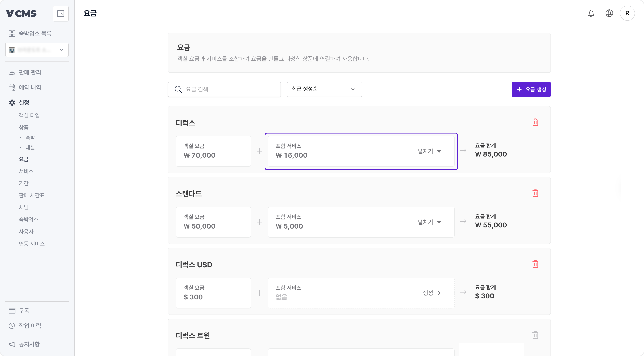Open the property selector dropdown in sidebar

pyautogui.click(x=37, y=50)
